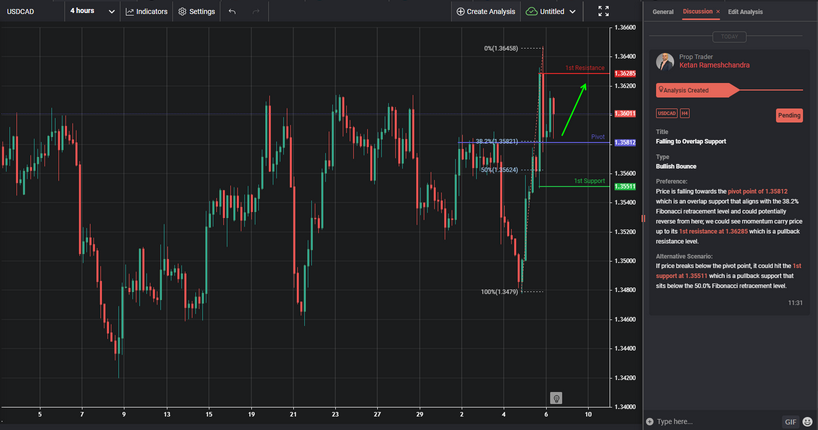
Task: Click the 1st resistance at 1.36285 link
Action: [713, 231]
